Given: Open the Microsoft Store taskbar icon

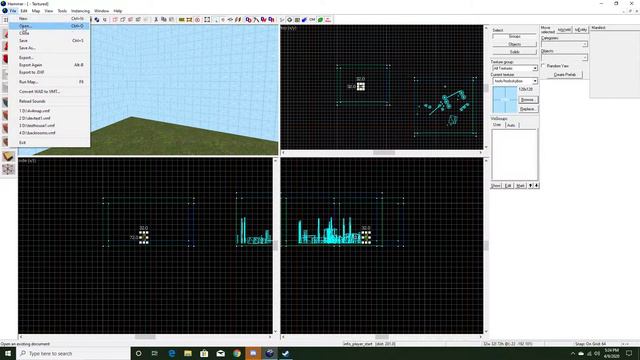Looking at the screenshot, I should (x=204, y=353).
